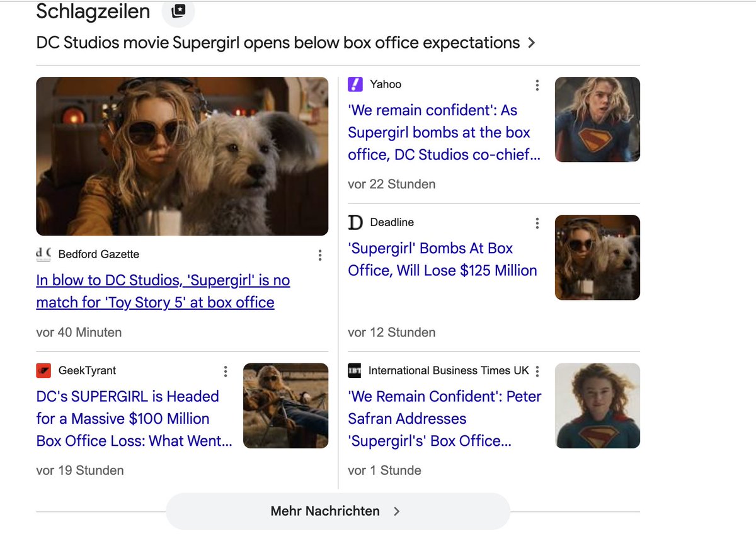Screen dimensions: 756x541
Task: Click the International Business Times logo icon
Action: (355, 370)
